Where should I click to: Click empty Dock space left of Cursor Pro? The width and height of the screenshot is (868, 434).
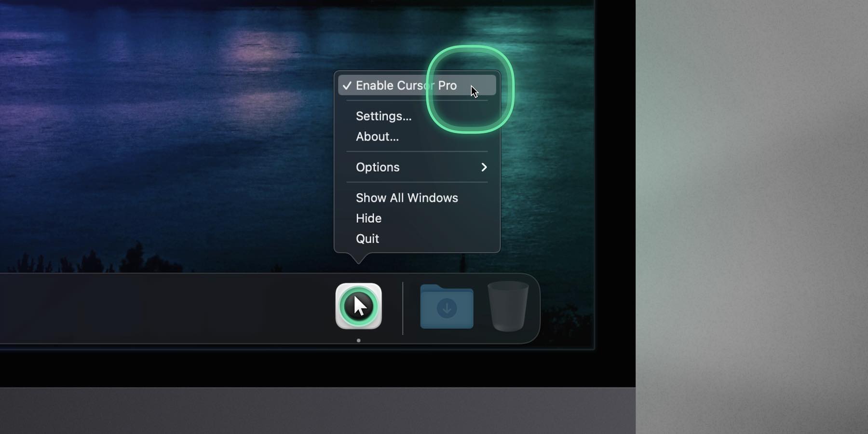tap(169, 309)
